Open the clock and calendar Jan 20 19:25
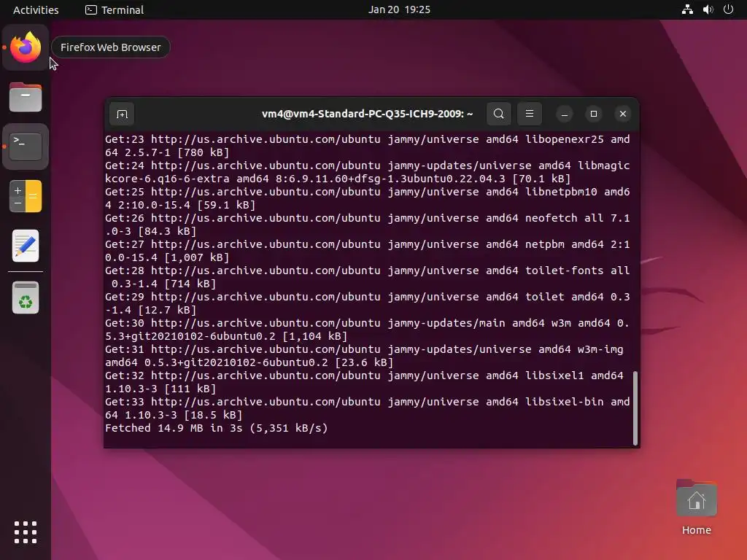Image resolution: width=747 pixels, height=560 pixels. 399,9
